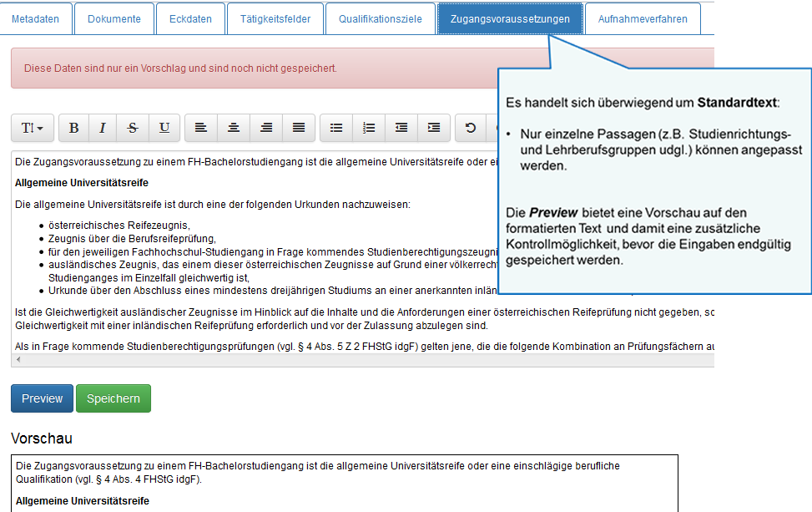Undo the last edit
Image resolution: width=812 pixels, height=512 pixels.
(x=470, y=128)
